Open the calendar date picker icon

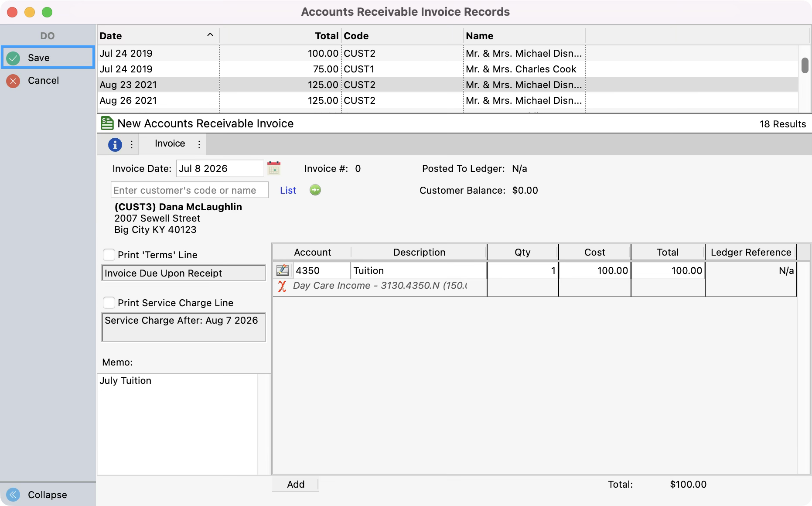point(274,168)
